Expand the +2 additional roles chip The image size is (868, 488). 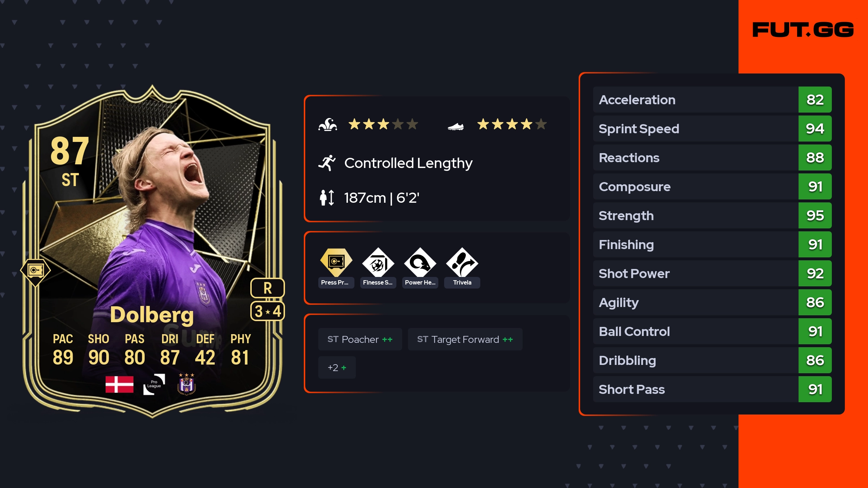337,367
